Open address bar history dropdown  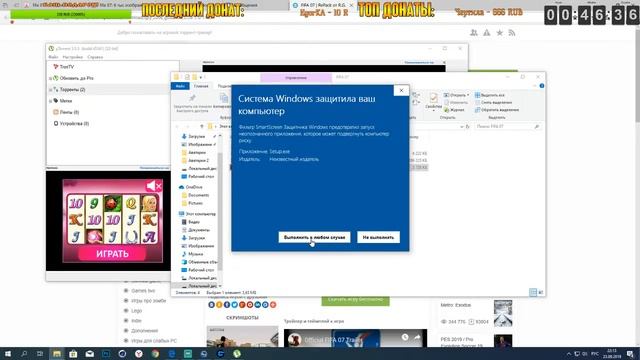point(462,127)
